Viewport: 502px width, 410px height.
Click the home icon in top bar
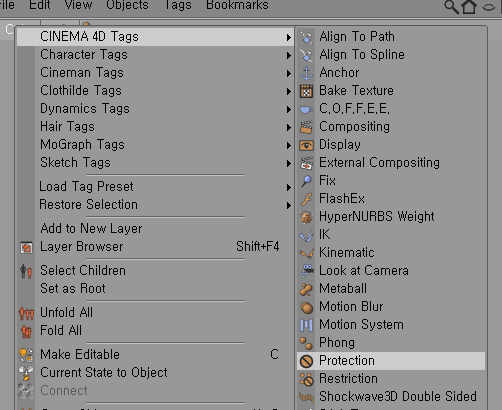469,7
